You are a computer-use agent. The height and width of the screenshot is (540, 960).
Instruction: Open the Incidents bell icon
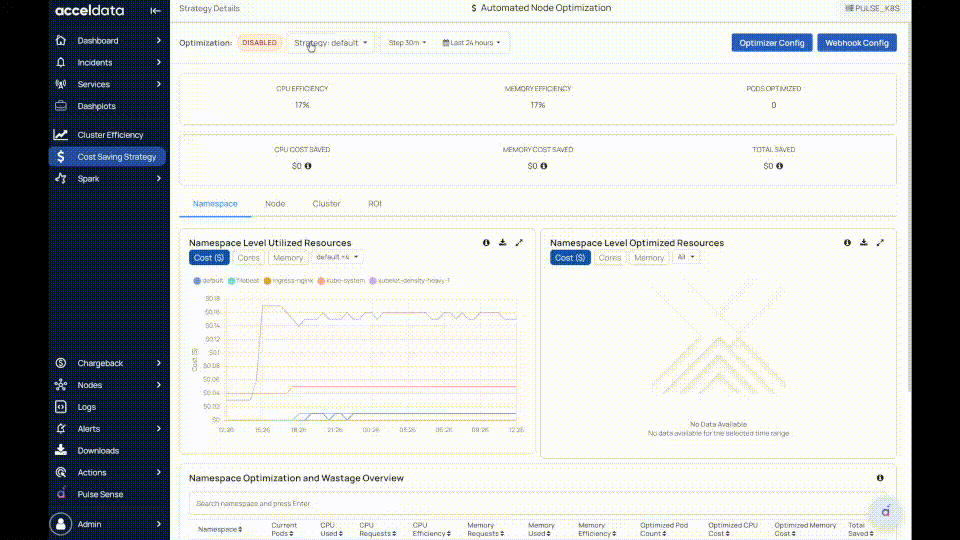click(x=61, y=62)
